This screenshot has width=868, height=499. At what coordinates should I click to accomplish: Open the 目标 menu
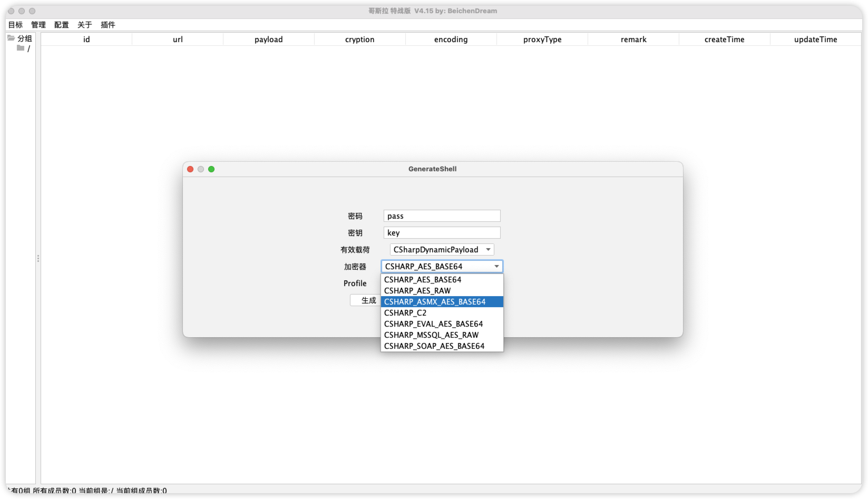coord(15,25)
